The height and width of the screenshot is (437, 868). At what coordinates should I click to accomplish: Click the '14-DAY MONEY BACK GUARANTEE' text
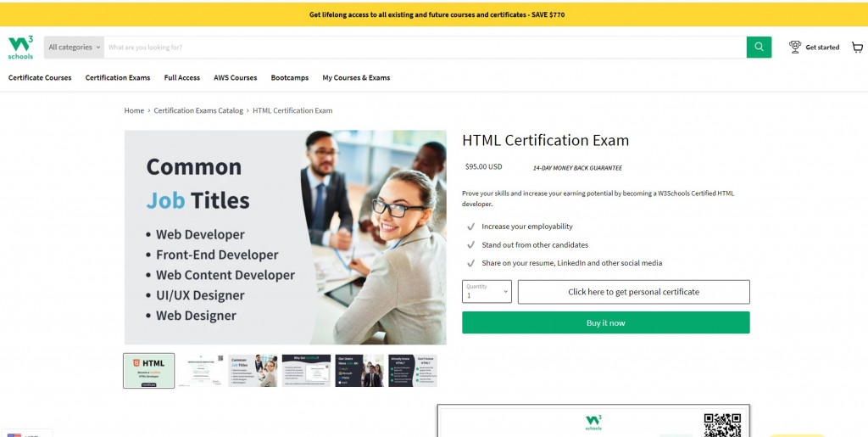(x=577, y=168)
